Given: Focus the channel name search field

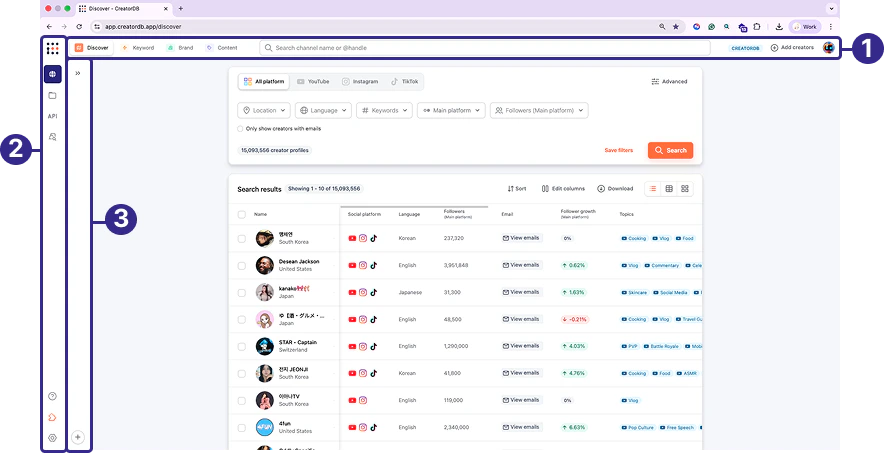Looking at the screenshot, I should click(x=485, y=48).
